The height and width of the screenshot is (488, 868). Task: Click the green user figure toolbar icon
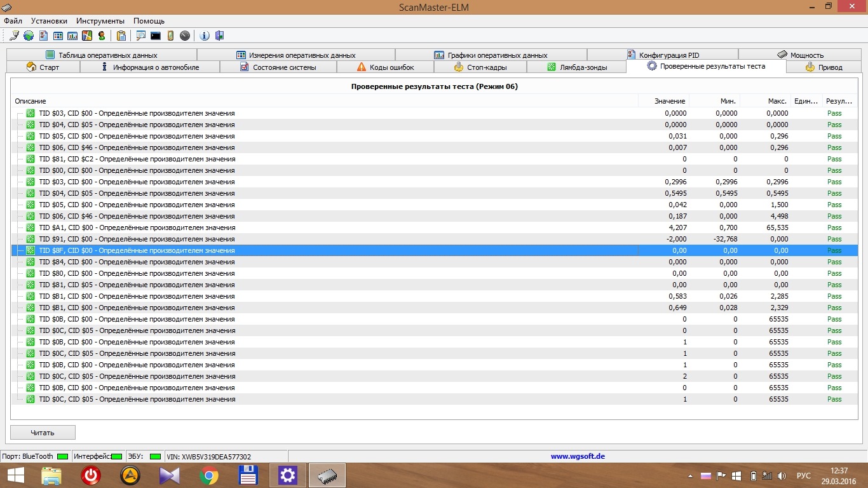[102, 36]
